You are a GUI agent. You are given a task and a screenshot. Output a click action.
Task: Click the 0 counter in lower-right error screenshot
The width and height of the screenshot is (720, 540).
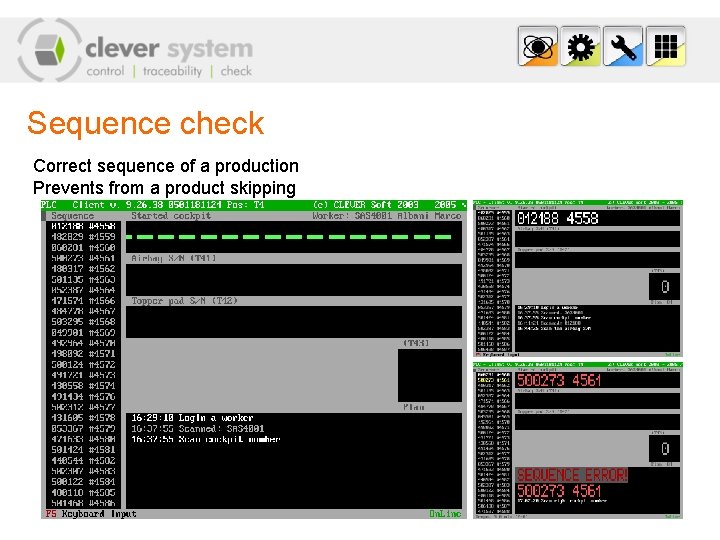pyautogui.click(x=664, y=448)
